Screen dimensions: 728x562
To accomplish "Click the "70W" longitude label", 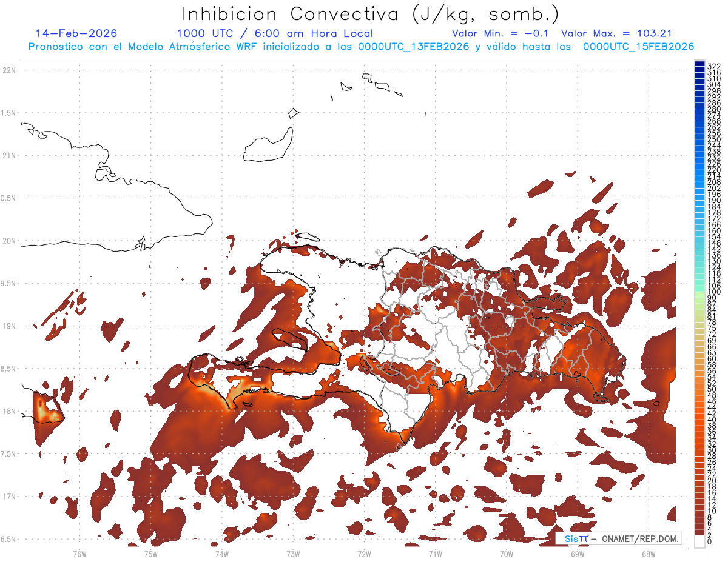I will pyautogui.click(x=506, y=554).
